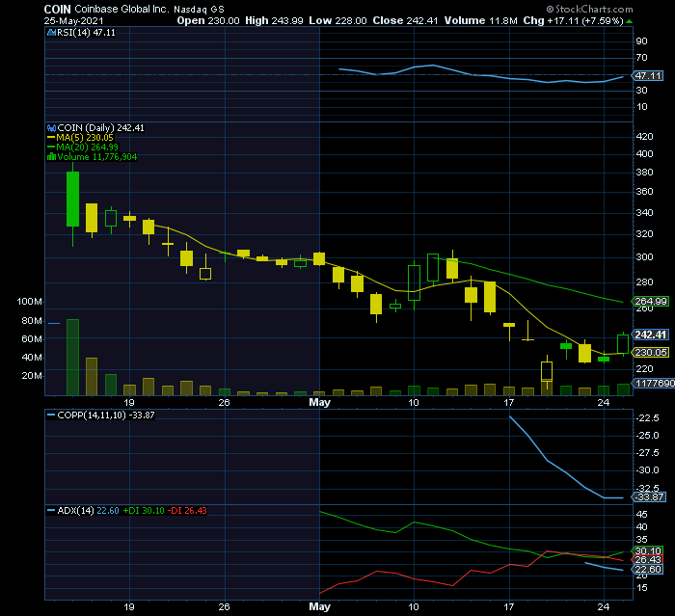The image size is (675, 616).
Task: Click the volume value tag 1177690
Action: pos(654,383)
